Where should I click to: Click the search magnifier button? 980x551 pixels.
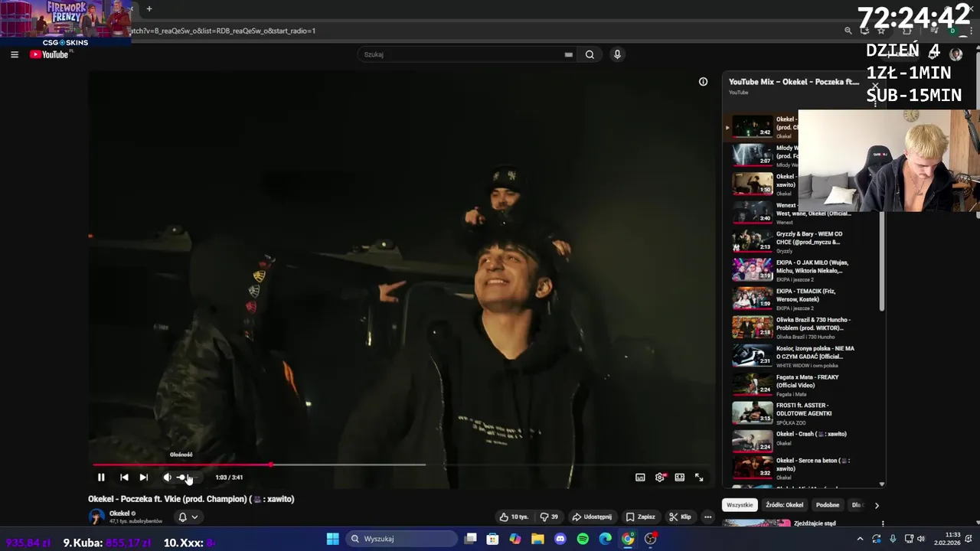[x=590, y=54]
